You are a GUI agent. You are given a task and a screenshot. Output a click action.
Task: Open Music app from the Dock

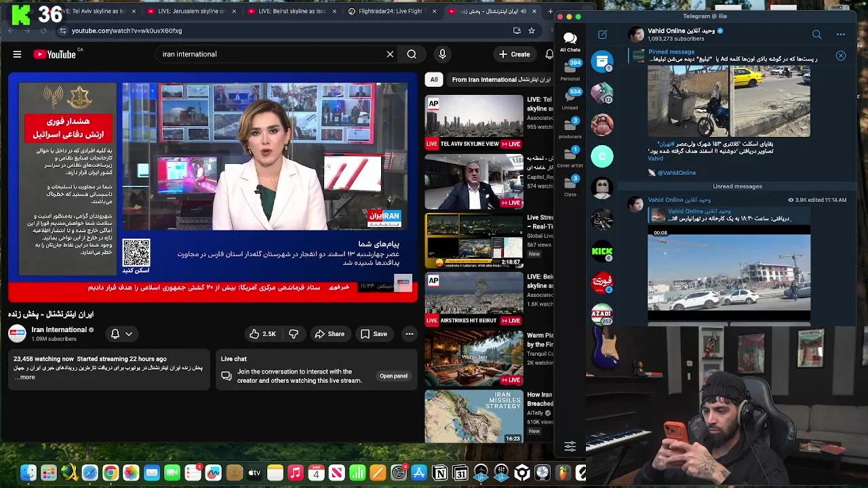(x=295, y=473)
